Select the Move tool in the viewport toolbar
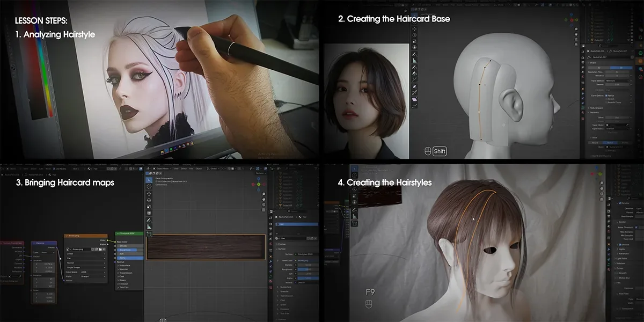Screen dimensions: 644x322 point(413,29)
